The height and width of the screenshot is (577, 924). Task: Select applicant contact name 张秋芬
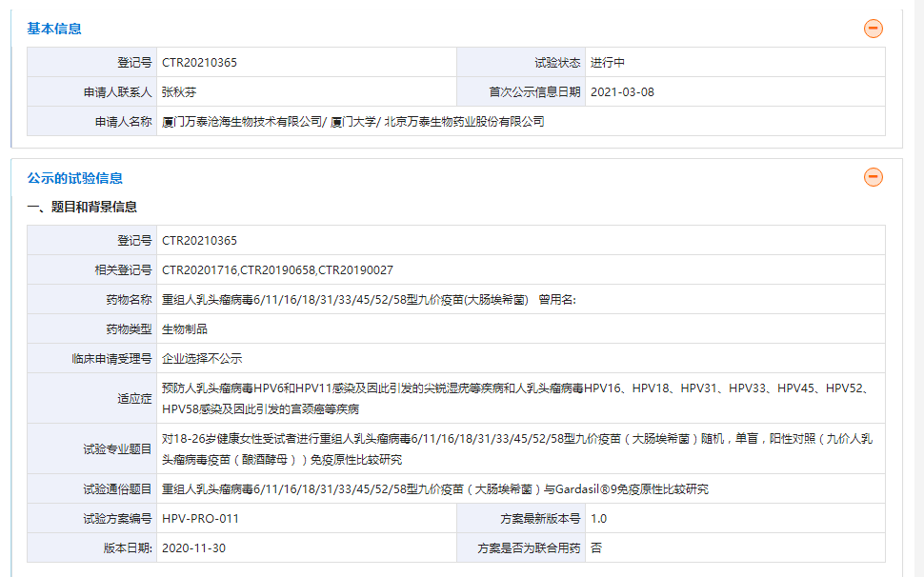(x=178, y=92)
